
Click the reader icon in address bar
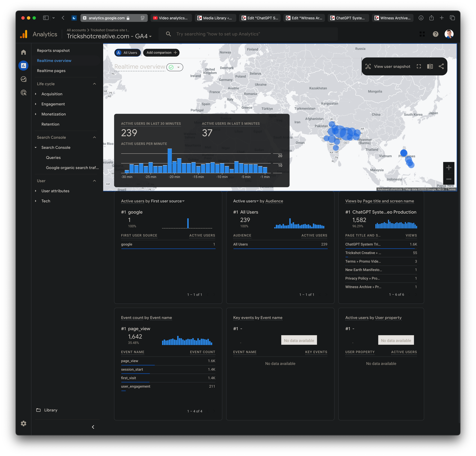point(143,18)
